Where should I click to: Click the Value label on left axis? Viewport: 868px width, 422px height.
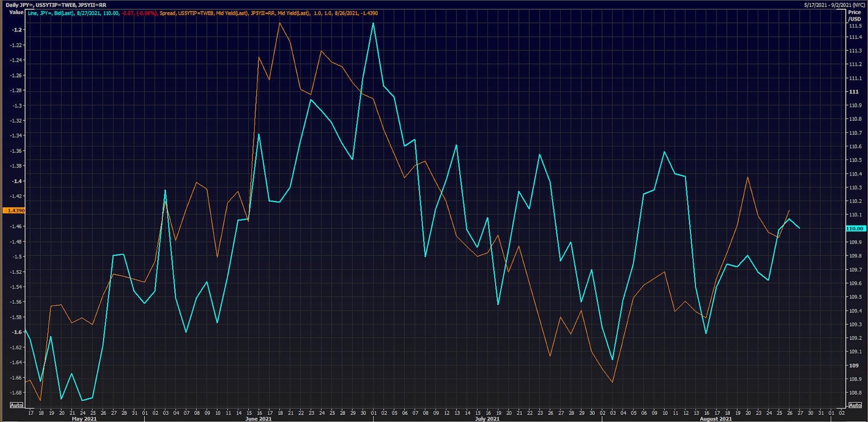[16, 12]
